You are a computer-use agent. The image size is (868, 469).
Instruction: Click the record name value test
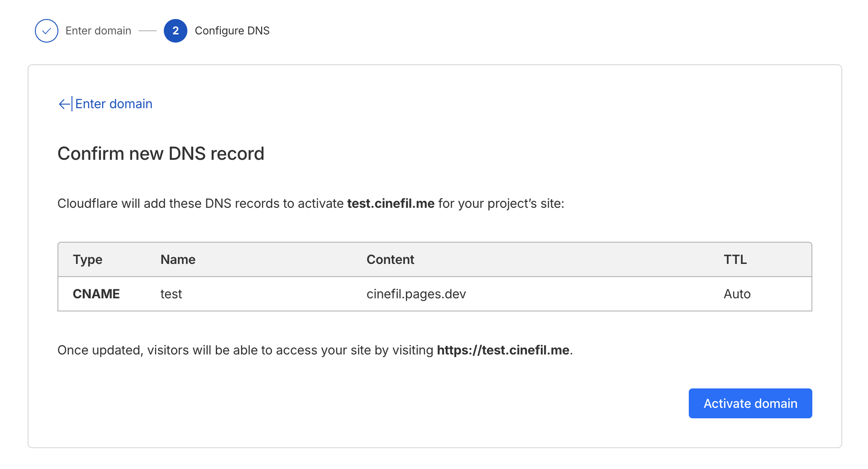171,294
